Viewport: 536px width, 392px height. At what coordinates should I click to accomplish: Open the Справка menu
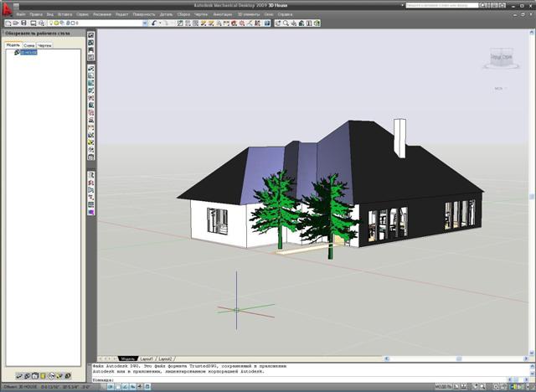pyautogui.click(x=285, y=14)
